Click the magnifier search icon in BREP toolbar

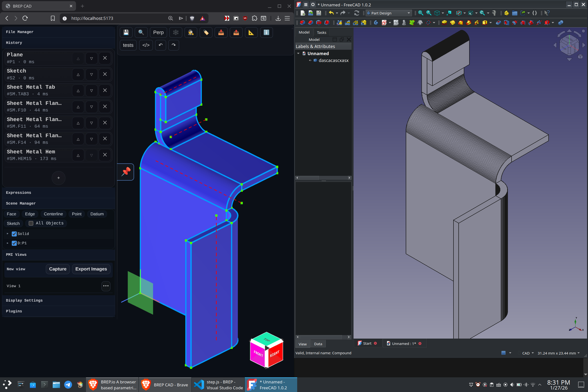pos(141,33)
